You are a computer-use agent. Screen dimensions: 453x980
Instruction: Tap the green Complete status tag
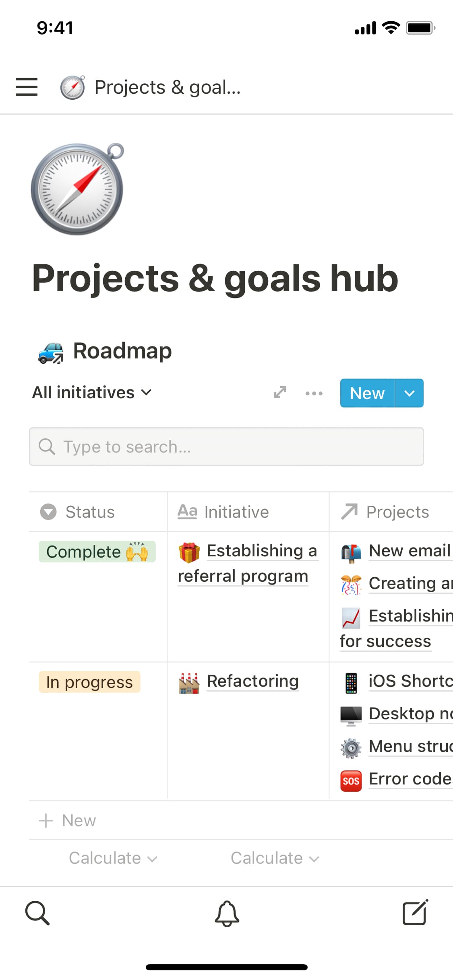pyautogui.click(x=97, y=552)
